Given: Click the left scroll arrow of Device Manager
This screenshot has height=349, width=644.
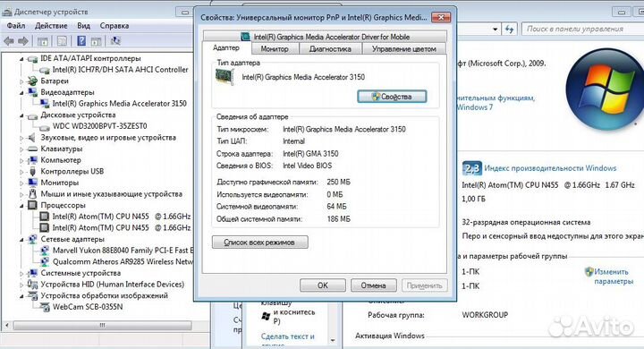Looking at the screenshot, I should 6,325.
